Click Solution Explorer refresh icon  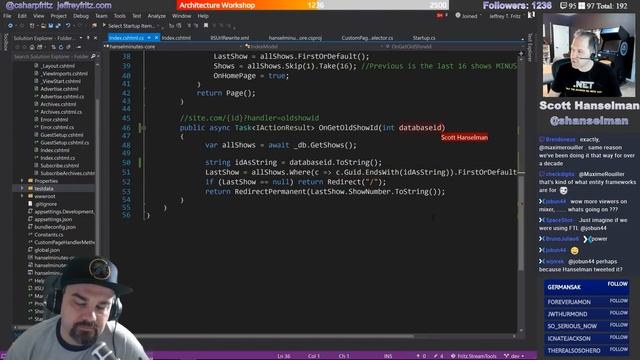click(x=61, y=47)
